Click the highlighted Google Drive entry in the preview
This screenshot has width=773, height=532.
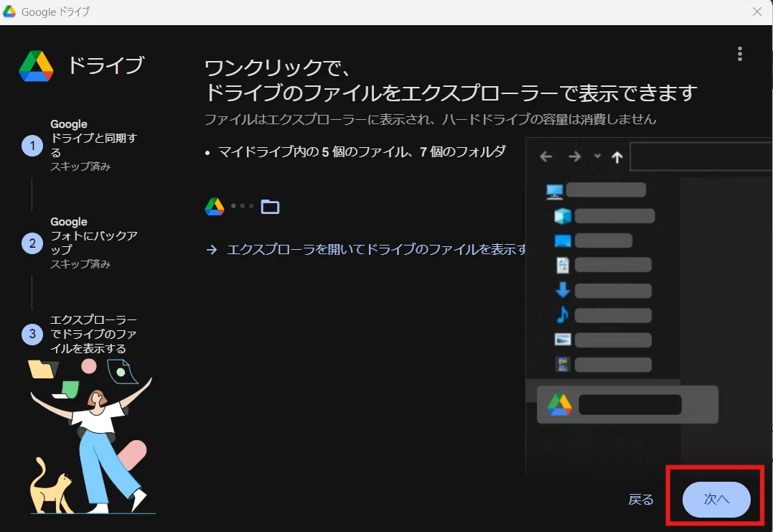(627, 404)
